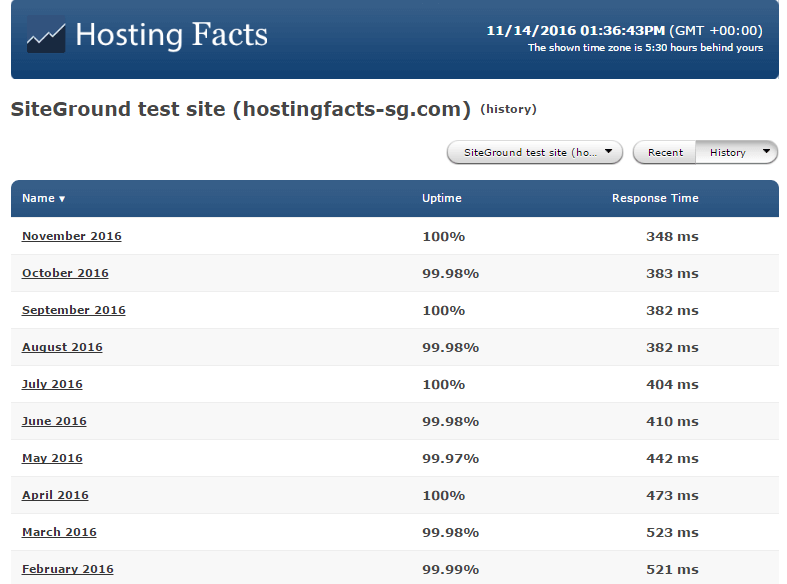Sort the table by Name column
This screenshot has height=584, width=787.
tap(44, 198)
